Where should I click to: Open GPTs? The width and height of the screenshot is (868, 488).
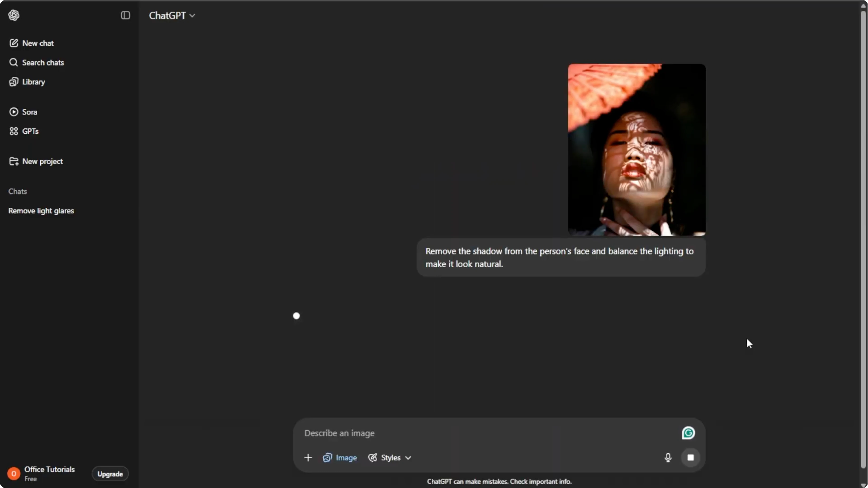tap(24, 131)
